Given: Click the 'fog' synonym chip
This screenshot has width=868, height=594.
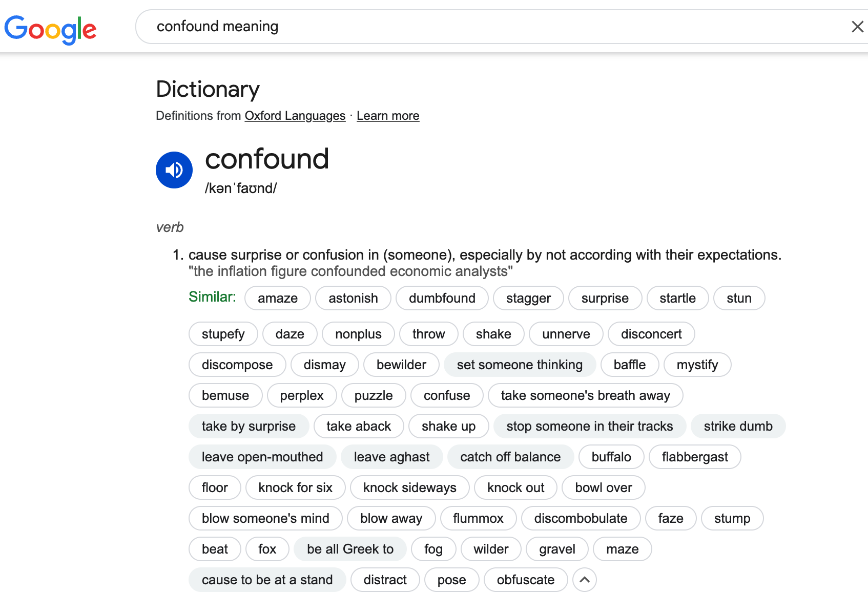Looking at the screenshot, I should coord(433,549).
